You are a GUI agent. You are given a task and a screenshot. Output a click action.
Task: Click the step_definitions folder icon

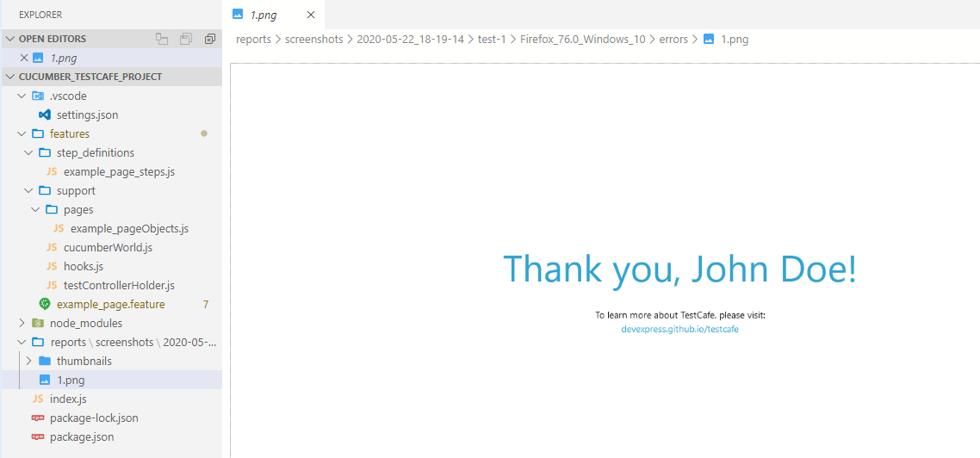[x=45, y=152]
